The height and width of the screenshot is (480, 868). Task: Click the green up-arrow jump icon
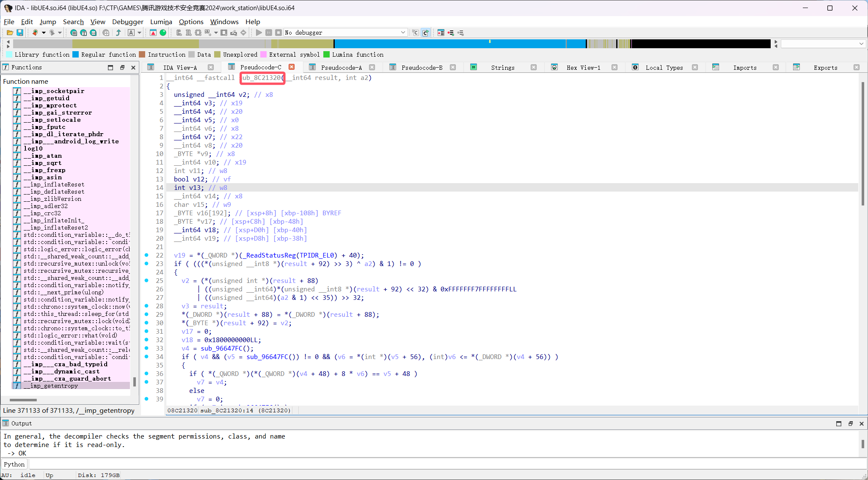point(118,33)
